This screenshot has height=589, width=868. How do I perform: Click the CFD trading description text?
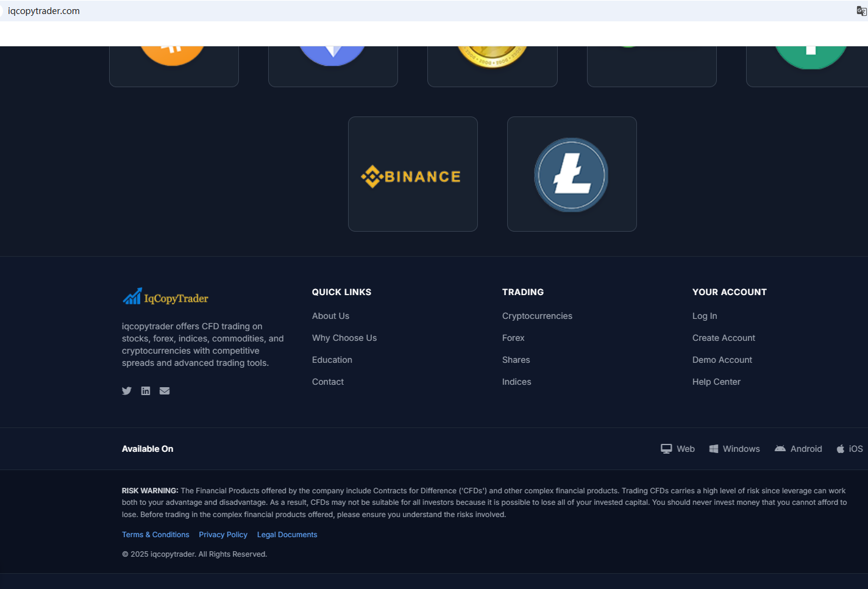(x=203, y=344)
